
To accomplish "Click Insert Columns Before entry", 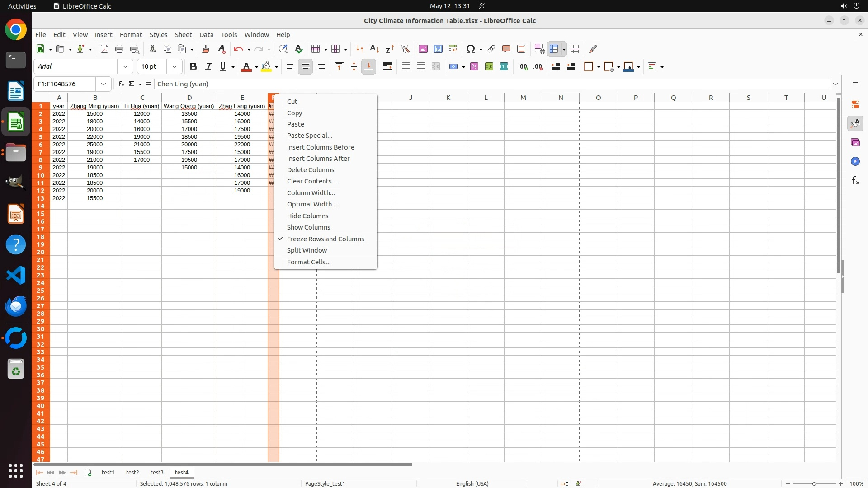I will coord(321,147).
